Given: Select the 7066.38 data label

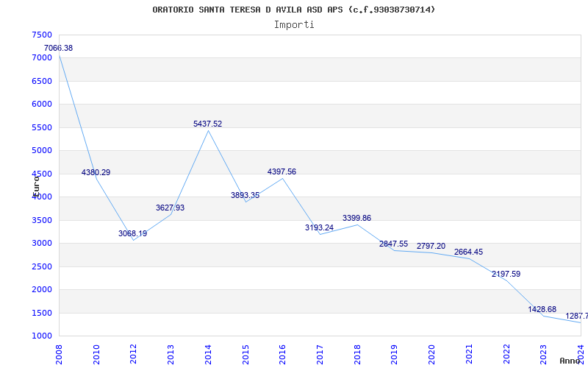Looking at the screenshot, I should tap(59, 48).
